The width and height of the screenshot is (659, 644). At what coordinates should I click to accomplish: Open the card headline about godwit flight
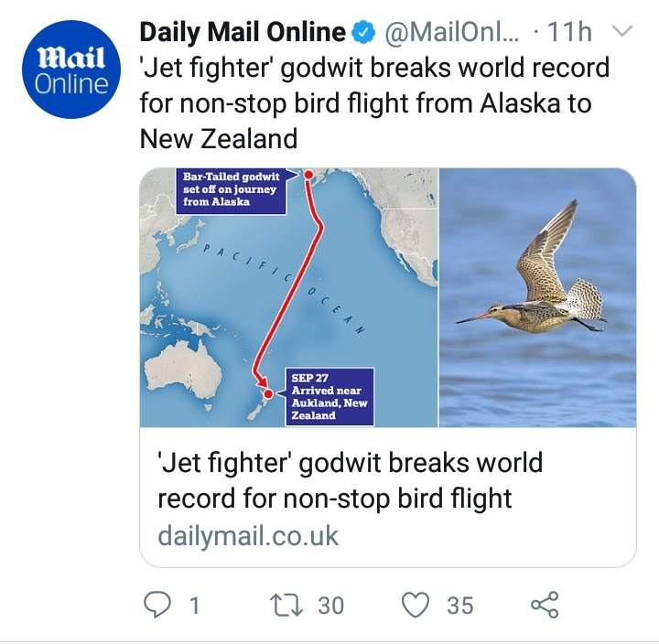(x=350, y=480)
